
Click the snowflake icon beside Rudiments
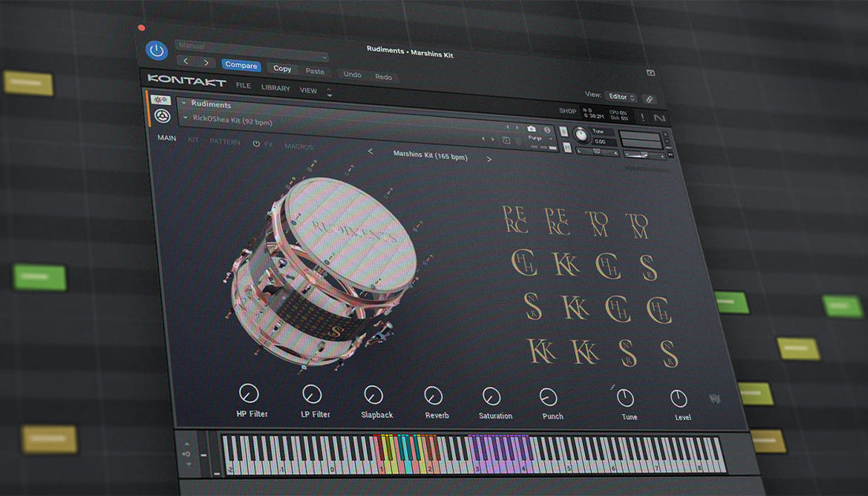160,100
